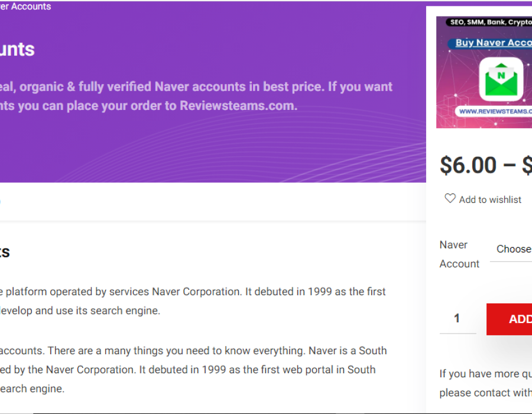Screen dimensions: 532x414
Task: Click the heart wishlist icon
Action: click(x=450, y=198)
